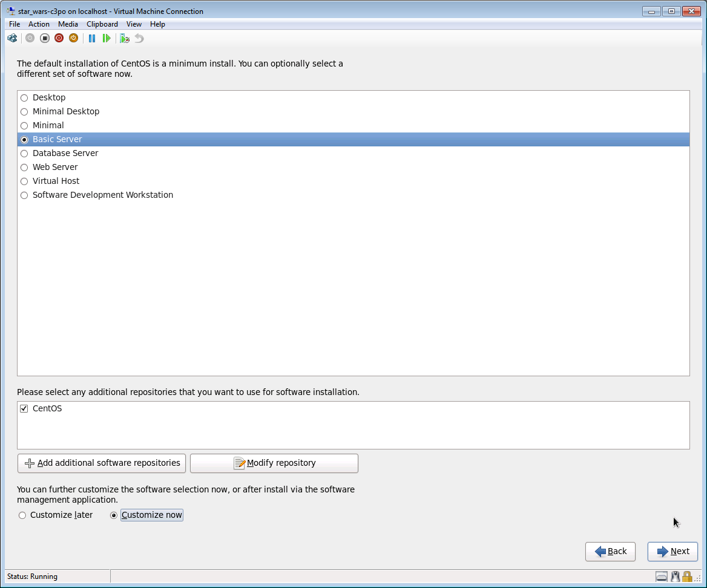Pause the virtual machine
707x588 pixels.
pos(92,38)
